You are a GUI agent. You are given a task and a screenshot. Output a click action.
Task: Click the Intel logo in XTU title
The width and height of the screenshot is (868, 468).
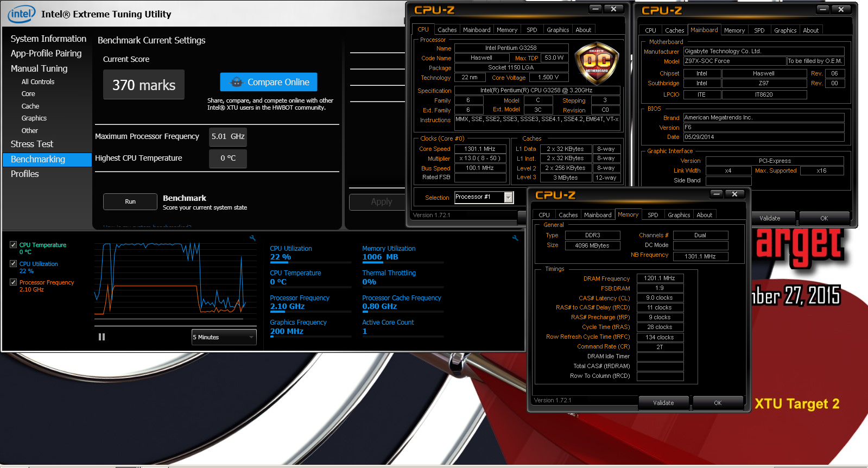(21, 14)
